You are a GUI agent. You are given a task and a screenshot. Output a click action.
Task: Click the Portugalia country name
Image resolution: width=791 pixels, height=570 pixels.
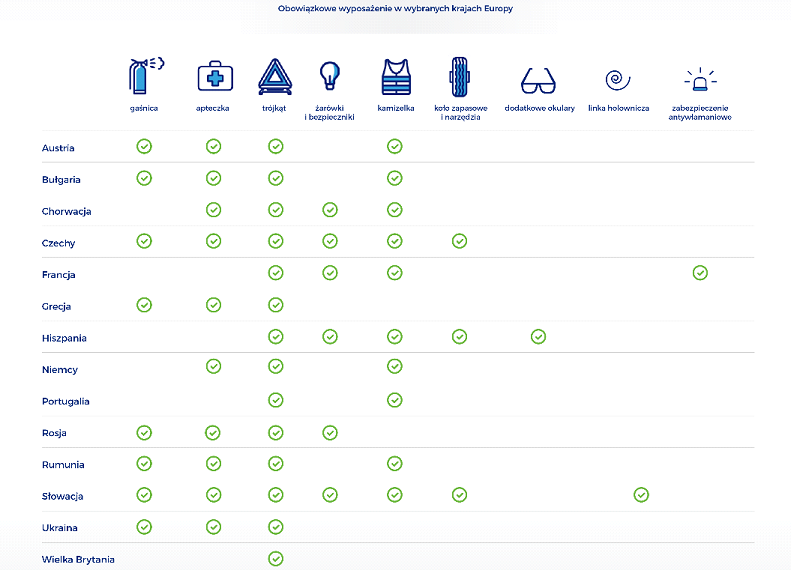click(x=66, y=401)
